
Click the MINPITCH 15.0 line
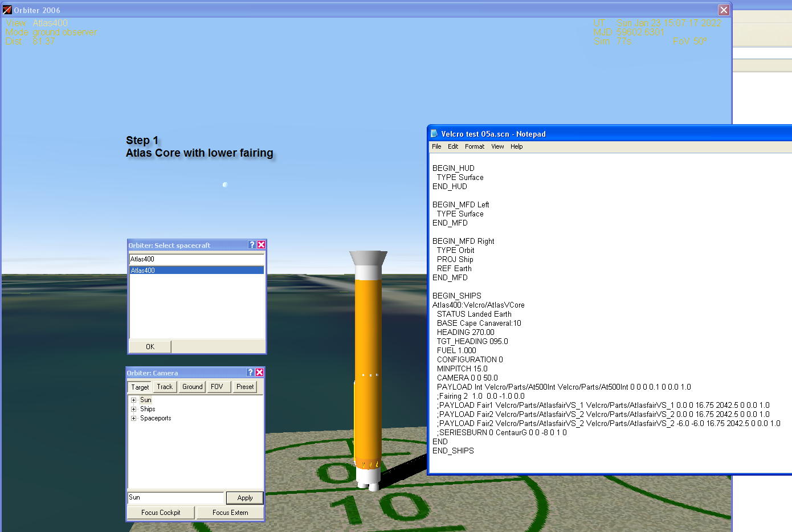pos(462,369)
